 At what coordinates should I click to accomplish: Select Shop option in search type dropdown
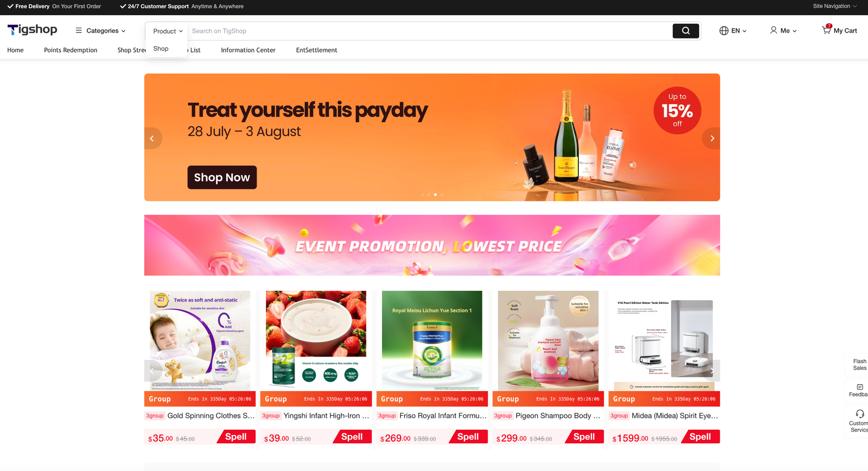coord(161,49)
